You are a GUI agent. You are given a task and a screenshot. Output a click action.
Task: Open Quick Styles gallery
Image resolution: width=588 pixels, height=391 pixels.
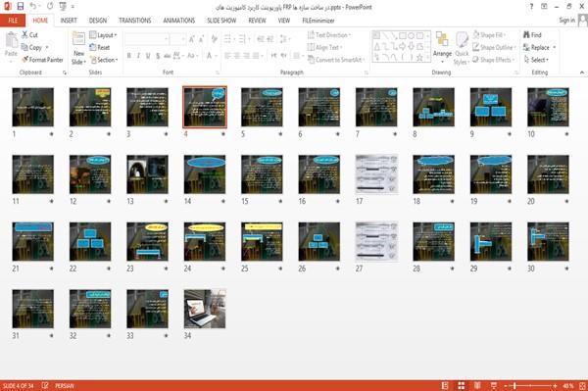click(462, 49)
